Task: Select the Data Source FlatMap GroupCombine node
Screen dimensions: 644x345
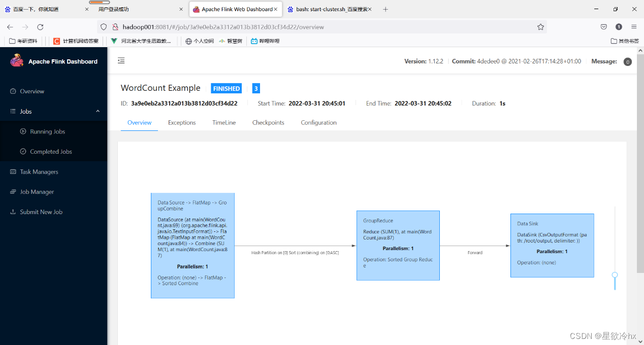Action: tap(192, 246)
